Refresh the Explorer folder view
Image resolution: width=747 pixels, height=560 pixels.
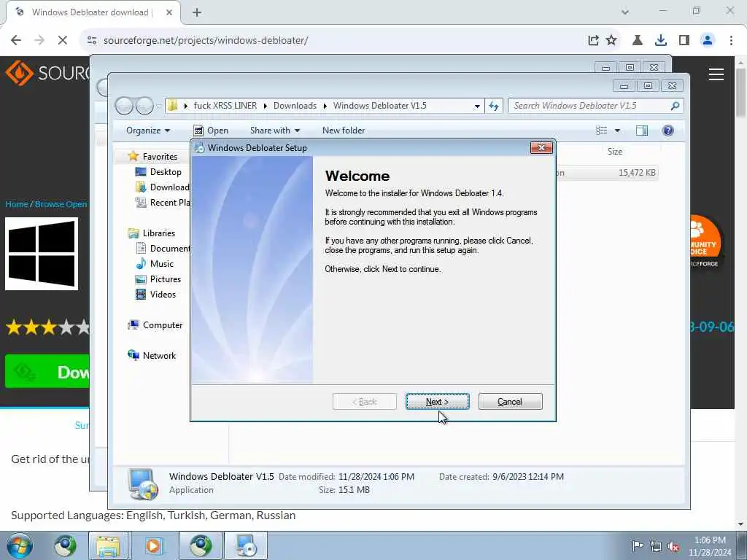coord(494,106)
